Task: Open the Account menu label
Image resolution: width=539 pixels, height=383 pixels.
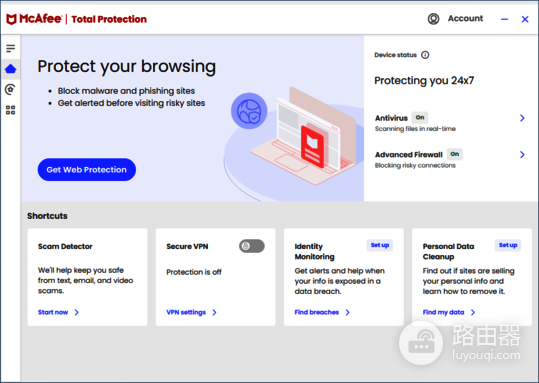Action: [x=465, y=18]
